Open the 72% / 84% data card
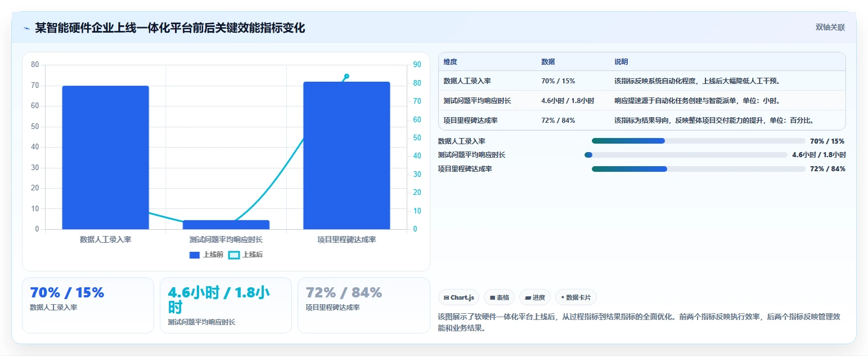The image size is (868, 356). [x=363, y=305]
